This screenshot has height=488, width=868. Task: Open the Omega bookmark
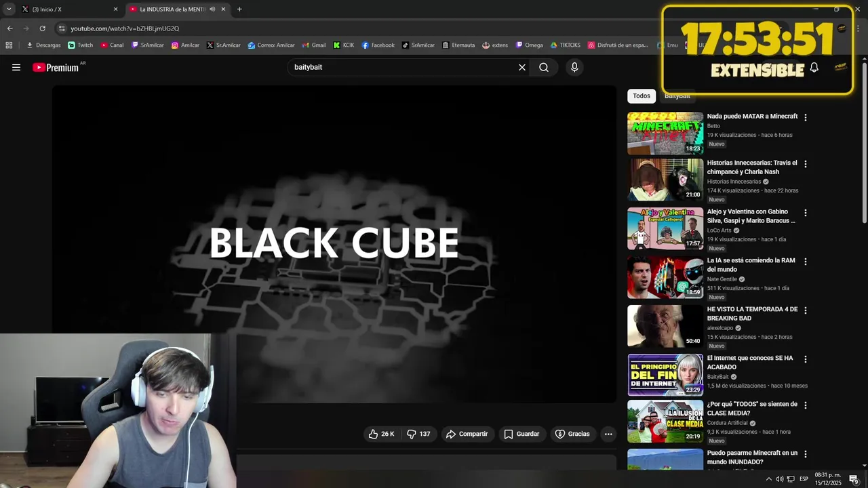529,45
